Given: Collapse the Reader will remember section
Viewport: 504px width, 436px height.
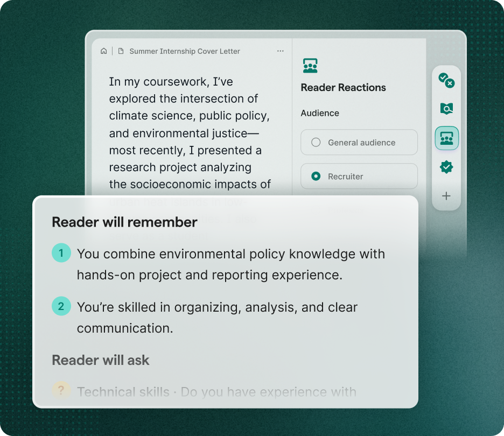Looking at the screenshot, I should [x=124, y=222].
